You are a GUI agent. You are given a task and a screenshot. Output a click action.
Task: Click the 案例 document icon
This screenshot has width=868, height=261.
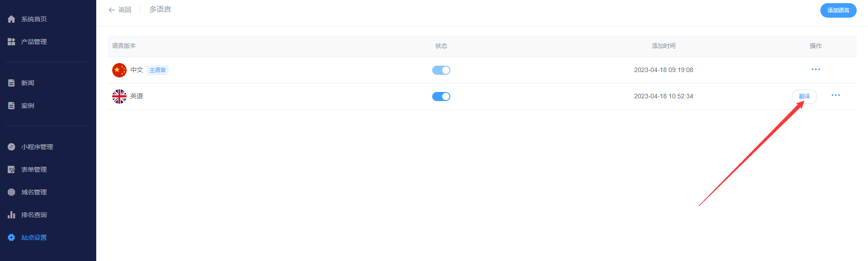(11, 106)
